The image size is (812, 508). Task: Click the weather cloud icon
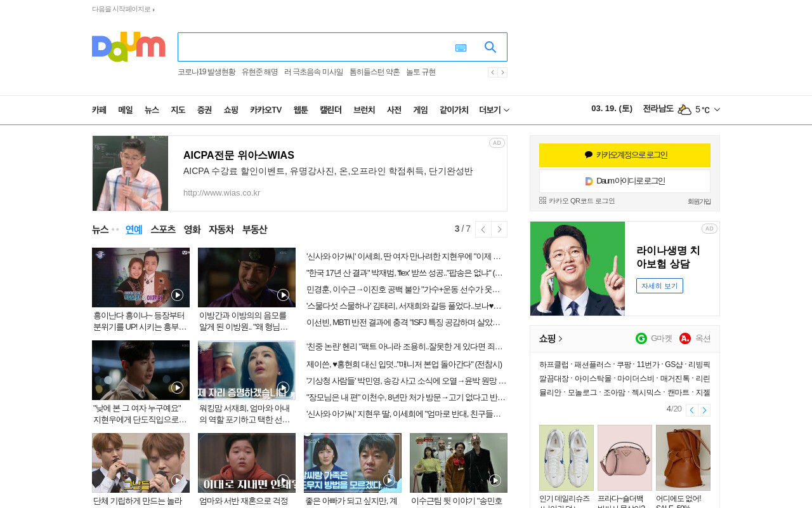[684, 109]
